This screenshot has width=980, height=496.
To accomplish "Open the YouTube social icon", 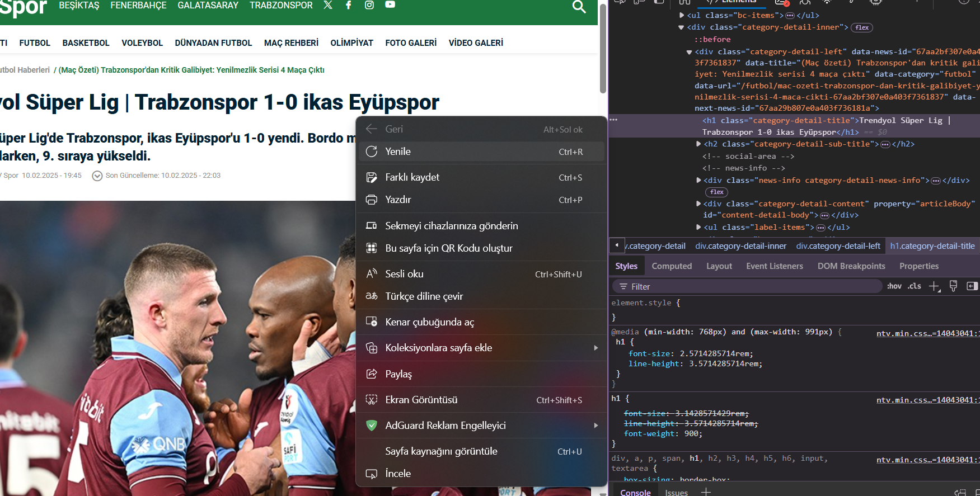I will tap(390, 4).
